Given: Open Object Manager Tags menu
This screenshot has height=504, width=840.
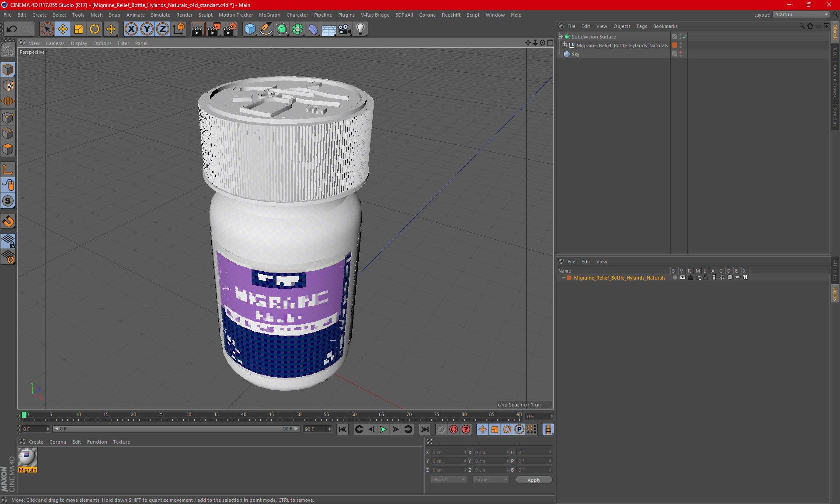Looking at the screenshot, I should pos(641,26).
